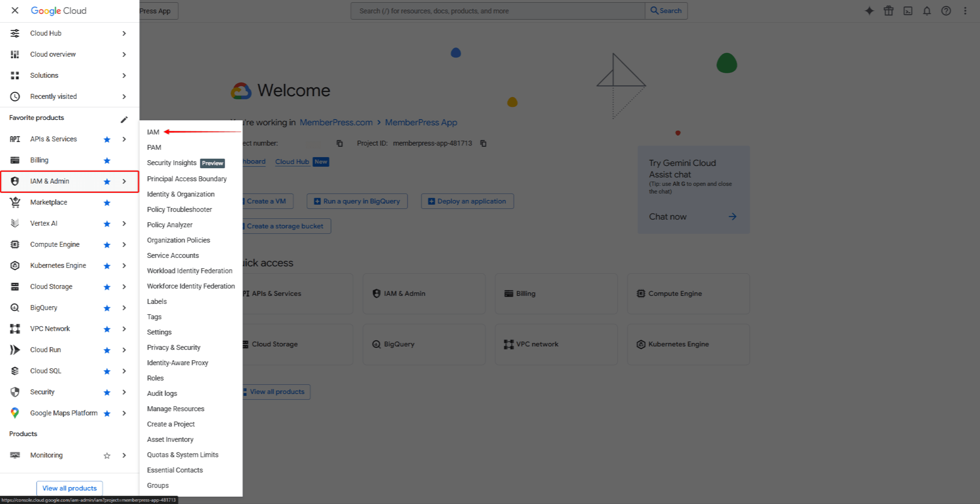Expand the Compute Engine submenu chevron
Image resolution: width=980 pixels, height=504 pixels.
[124, 245]
